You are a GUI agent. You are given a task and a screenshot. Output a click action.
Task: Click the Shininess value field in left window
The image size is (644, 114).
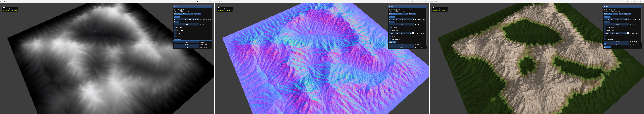point(186,45)
